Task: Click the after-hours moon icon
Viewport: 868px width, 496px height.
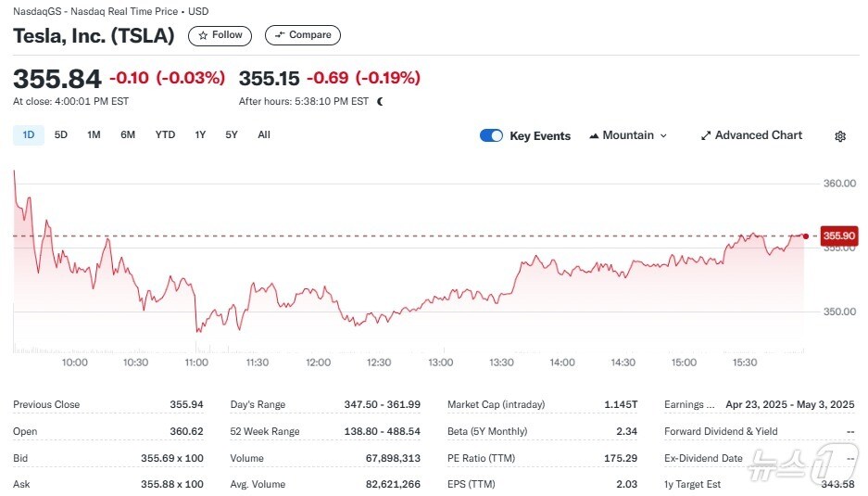Action: coord(380,101)
